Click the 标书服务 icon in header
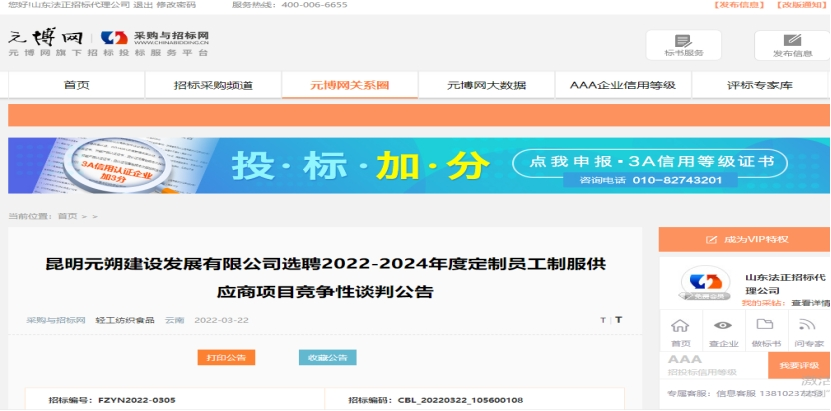 tap(683, 40)
